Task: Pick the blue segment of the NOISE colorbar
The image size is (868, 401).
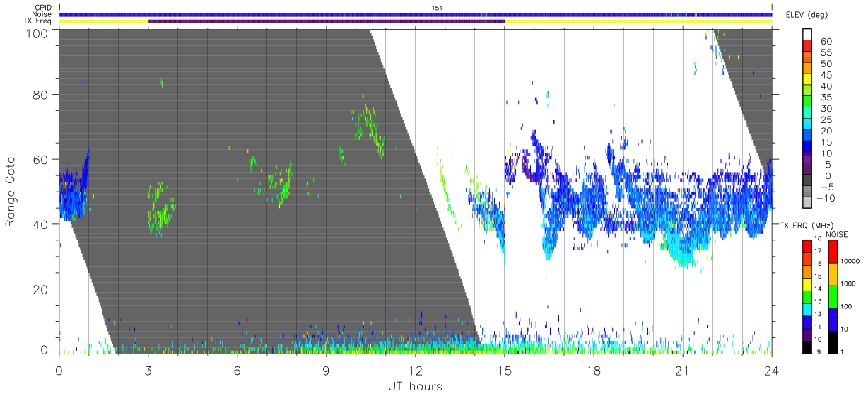Action: 832,319
